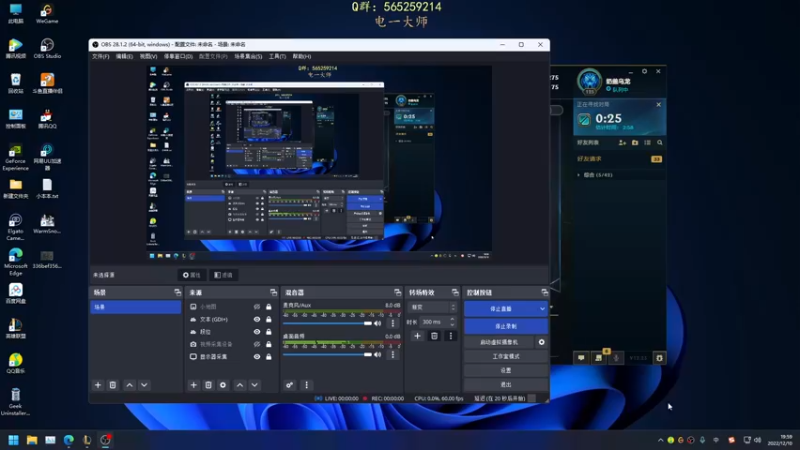Undock the Sources panel with its float icon

click(x=273, y=292)
